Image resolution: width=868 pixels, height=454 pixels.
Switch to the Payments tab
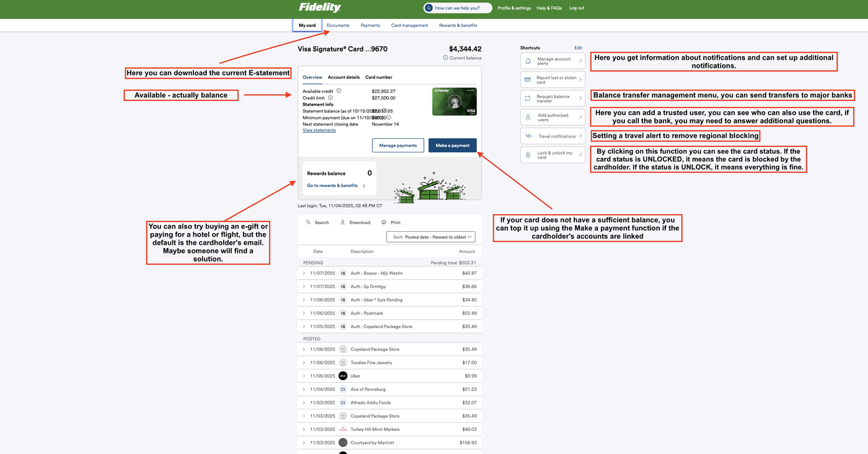(370, 25)
